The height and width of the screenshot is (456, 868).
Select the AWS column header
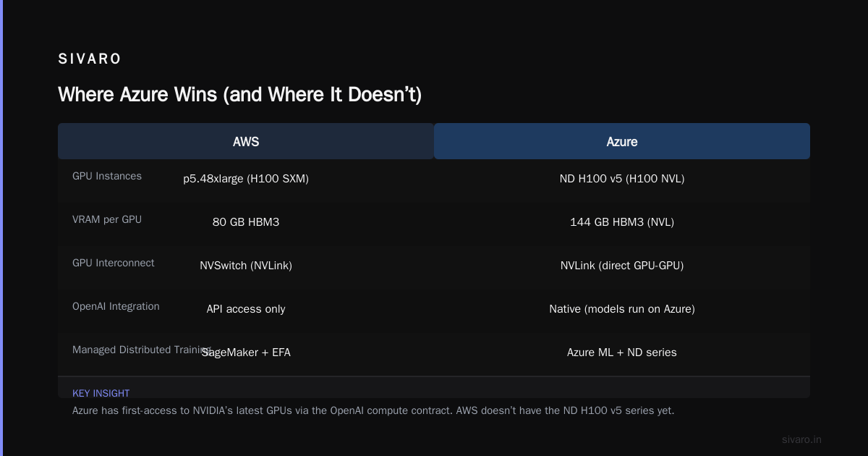pos(246,141)
